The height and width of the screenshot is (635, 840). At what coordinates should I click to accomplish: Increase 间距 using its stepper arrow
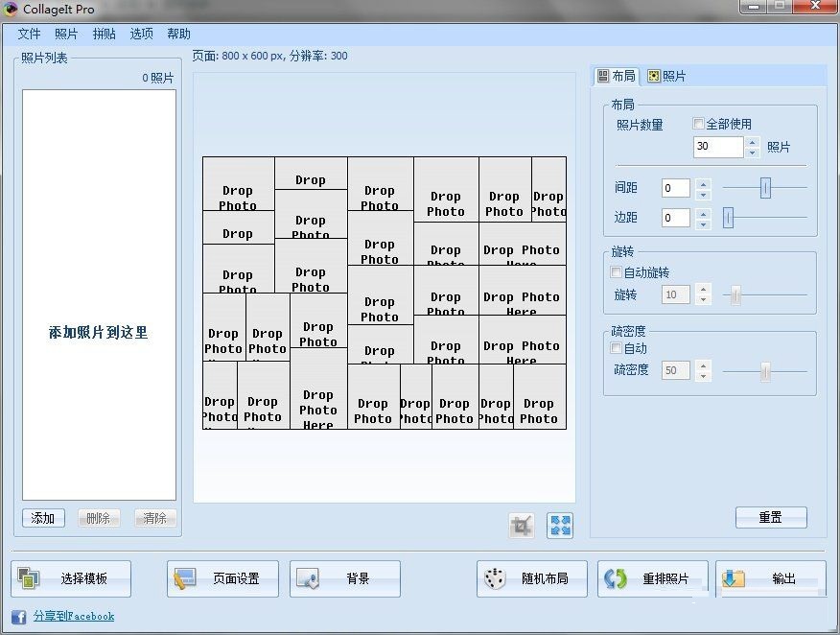coord(703,182)
